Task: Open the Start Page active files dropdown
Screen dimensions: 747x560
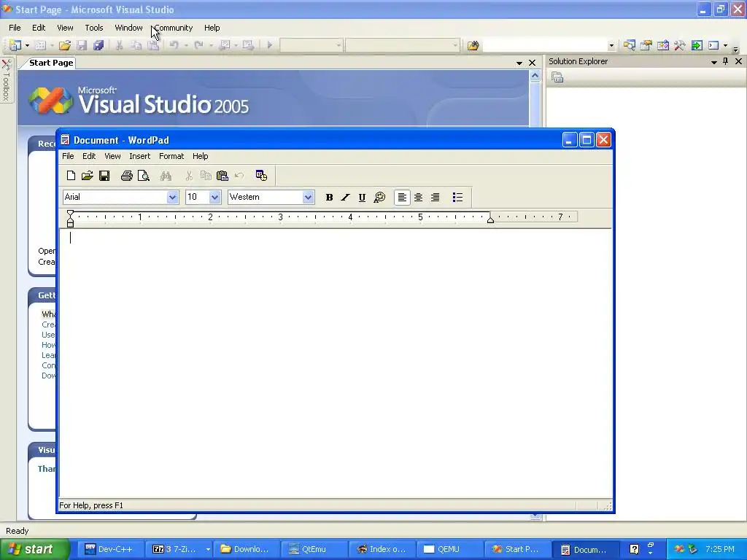Action: point(519,63)
